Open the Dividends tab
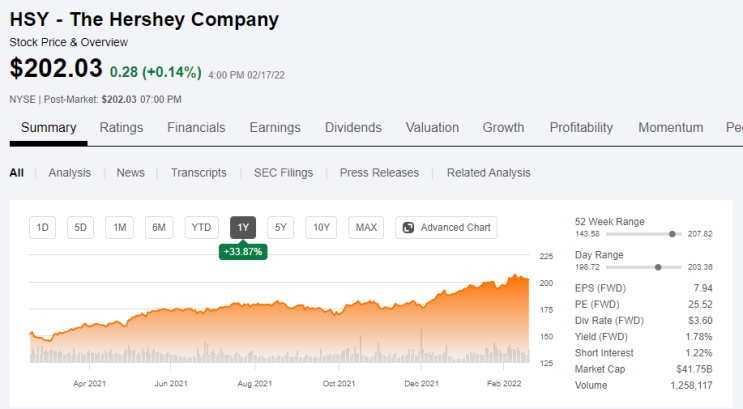743x409 pixels. 353,127
